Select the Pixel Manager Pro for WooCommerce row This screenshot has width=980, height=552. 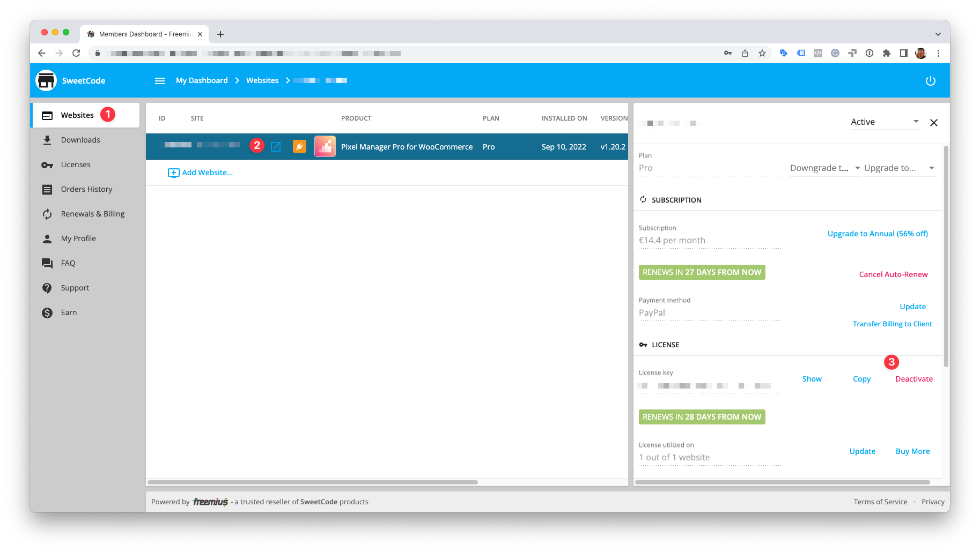click(x=387, y=147)
